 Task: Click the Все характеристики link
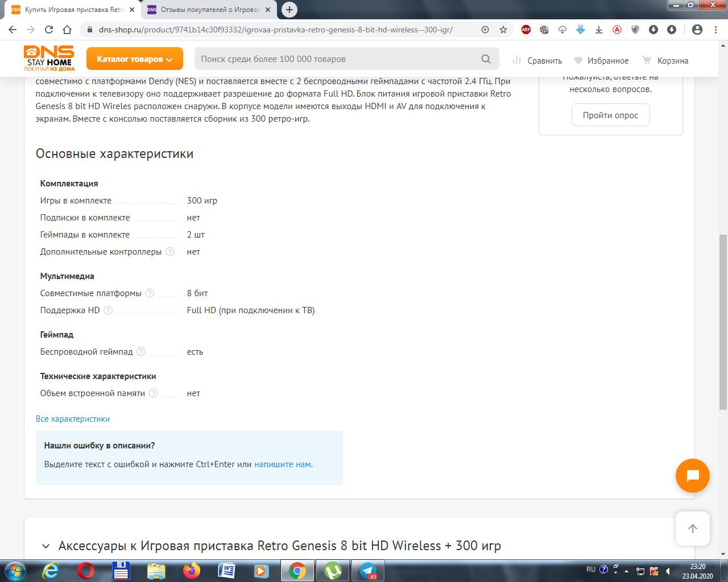click(x=73, y=419)
